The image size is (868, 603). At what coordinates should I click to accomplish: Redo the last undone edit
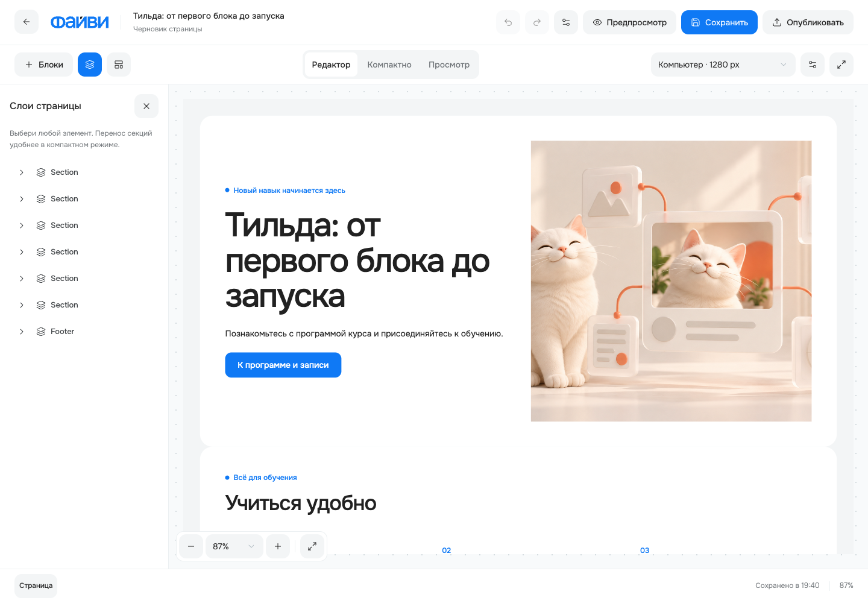click(537, 22)
